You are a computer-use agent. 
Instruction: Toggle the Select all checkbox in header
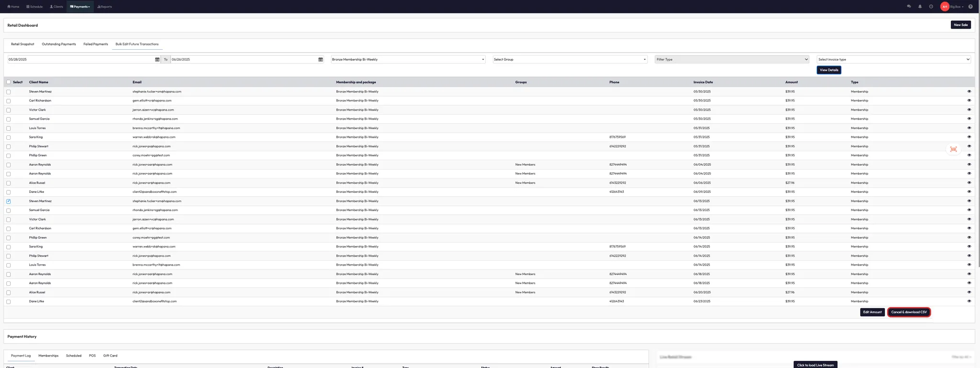9,82
